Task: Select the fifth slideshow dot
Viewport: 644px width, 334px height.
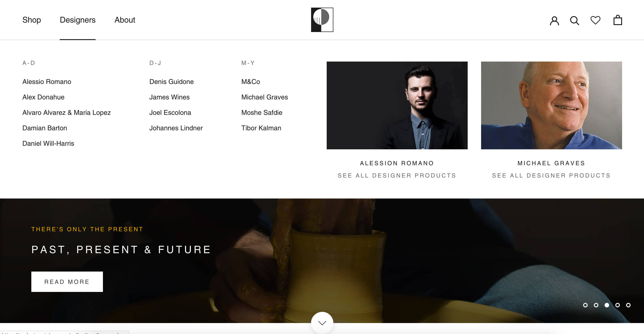Action: click(x=628, y=305)
